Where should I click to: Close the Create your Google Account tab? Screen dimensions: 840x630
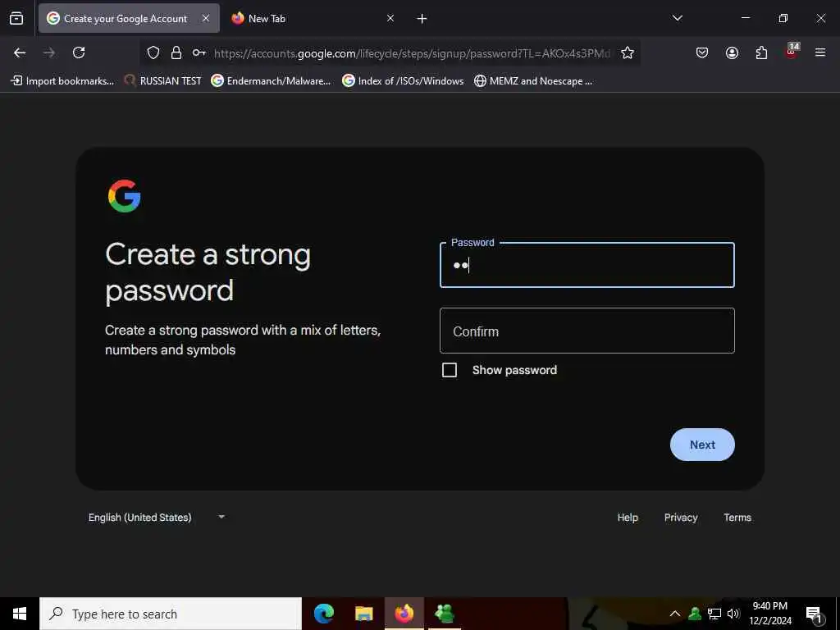(x=206, y=18)
